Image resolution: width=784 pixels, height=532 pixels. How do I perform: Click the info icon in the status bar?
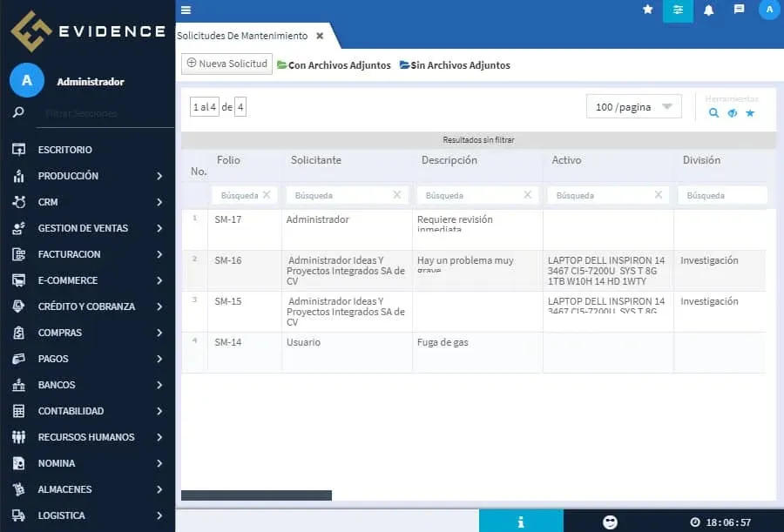click(521, 521)
